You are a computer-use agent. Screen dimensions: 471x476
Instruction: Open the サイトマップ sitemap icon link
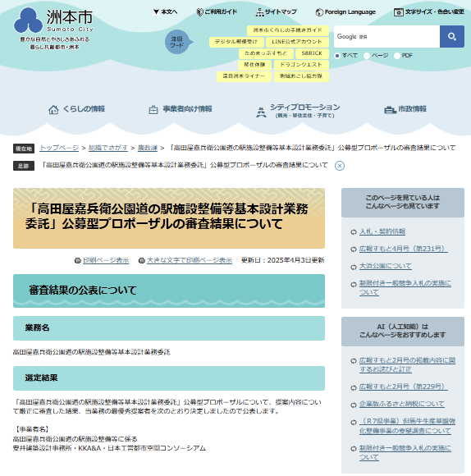pyautogui.click(x=277, y=12)
